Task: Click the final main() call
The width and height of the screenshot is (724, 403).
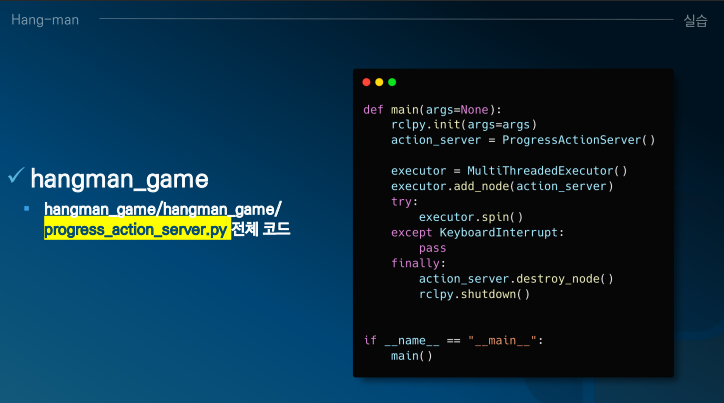Action: click(411, 356)
